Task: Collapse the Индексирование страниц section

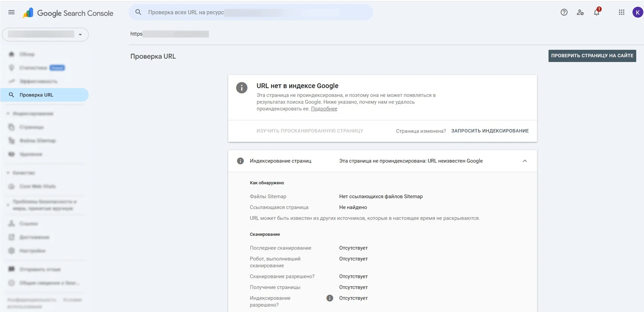Action: pyautogui.click(x=524, y=161)
